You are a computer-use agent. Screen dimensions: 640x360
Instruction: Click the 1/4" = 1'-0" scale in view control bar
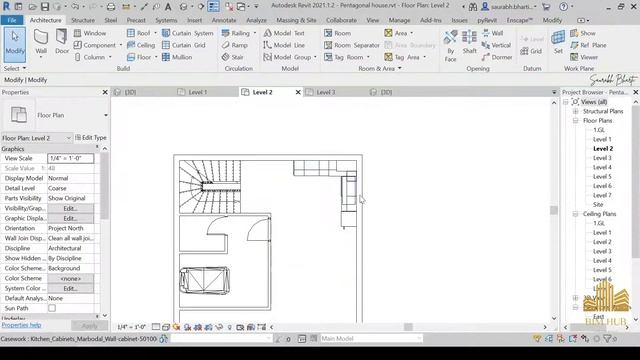(x=131, y=327)
